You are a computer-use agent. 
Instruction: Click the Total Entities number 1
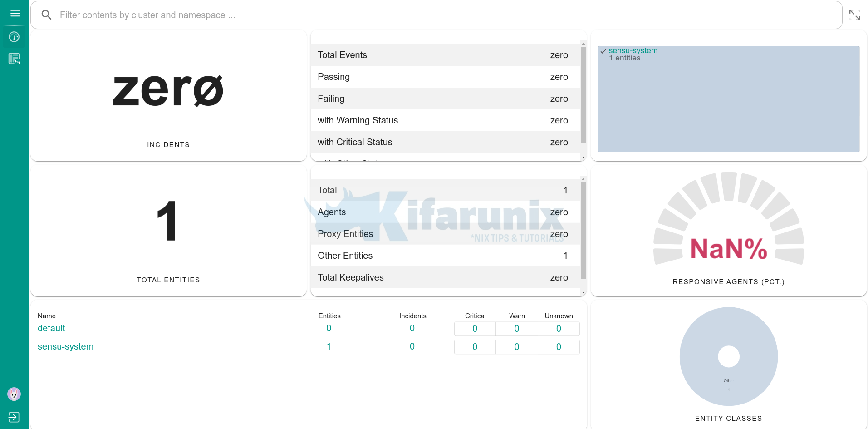(167, 221)
